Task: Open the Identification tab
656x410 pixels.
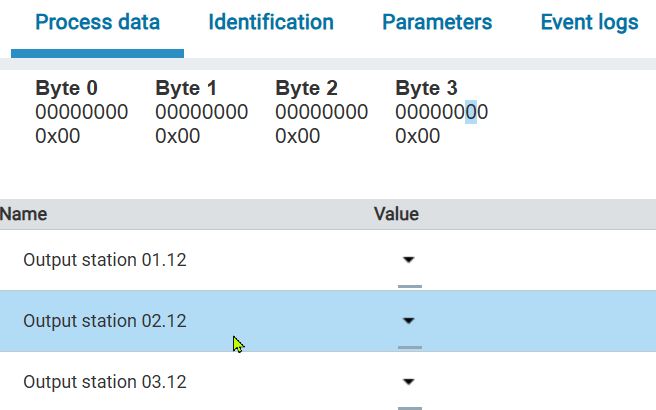Action: [271, 23]
